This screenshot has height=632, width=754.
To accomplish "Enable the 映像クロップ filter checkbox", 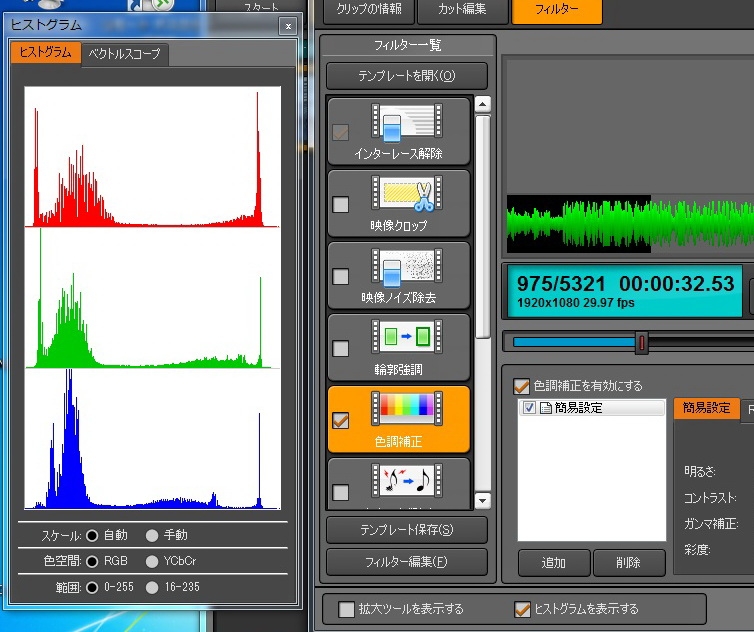I will [x=341, y=205].
